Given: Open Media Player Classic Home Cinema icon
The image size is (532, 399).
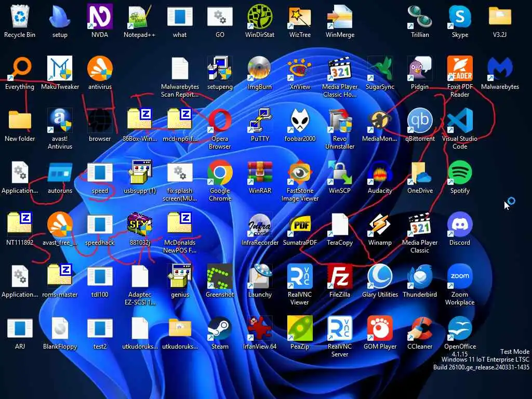Looking at the screenshot, I should click(340, 68).
